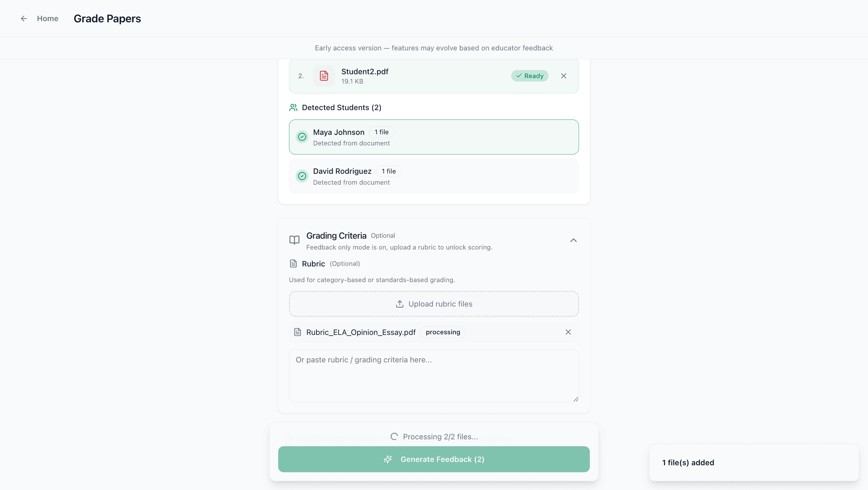868x490 pixels.
Task: Click the Upload rubric files button
Action: (434, 304)
